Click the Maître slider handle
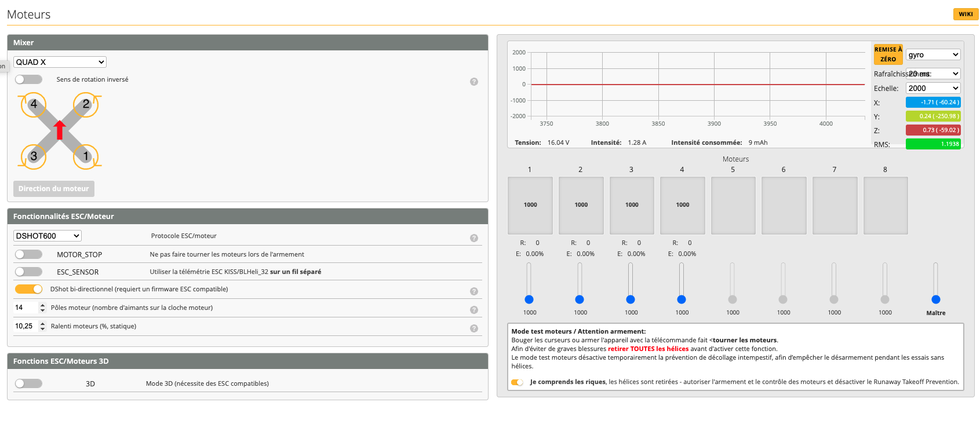Screen dimensions: 980x424 (935, 299)
